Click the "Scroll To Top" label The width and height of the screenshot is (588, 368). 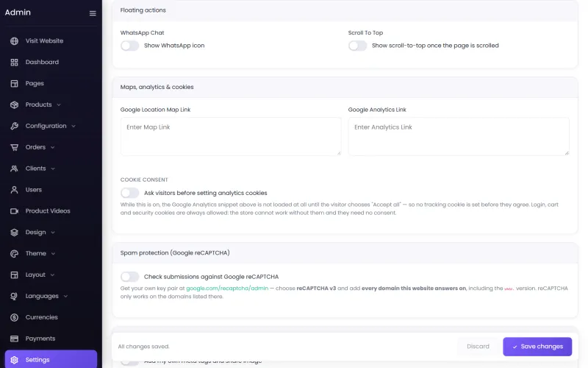click(365, 33)
